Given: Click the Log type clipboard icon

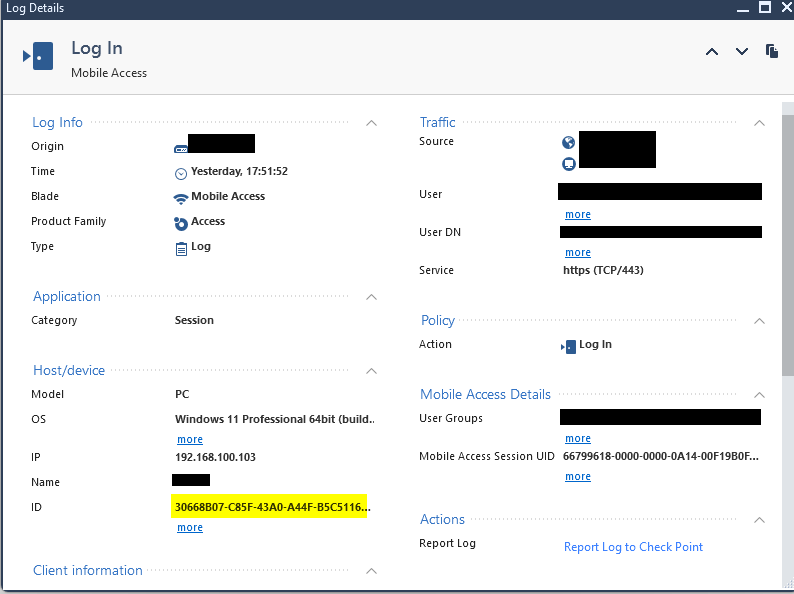Looking at the screenshot, I should pos(181,247).
